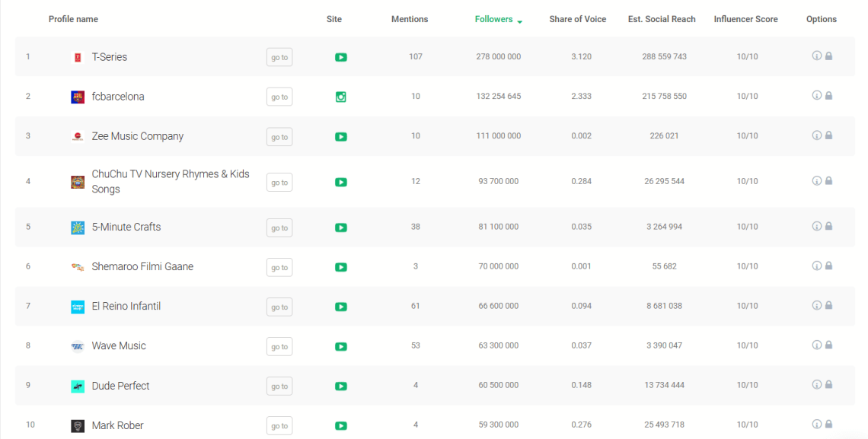The image size is (868, 439).
Task: Click YouTube icon in Dude Perfect row
Action: [x=341, y=386]
